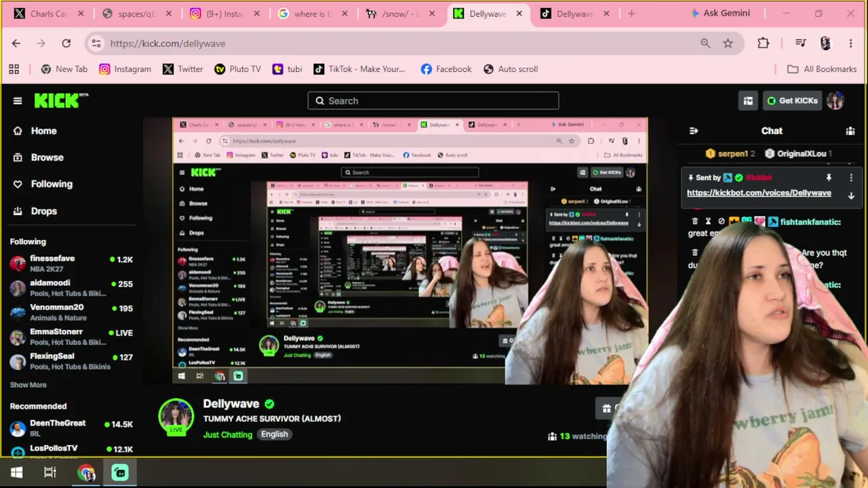Delete fishtankfanatic's chat message with trash icon
868x488 pixels.
(x=695, y=222)
